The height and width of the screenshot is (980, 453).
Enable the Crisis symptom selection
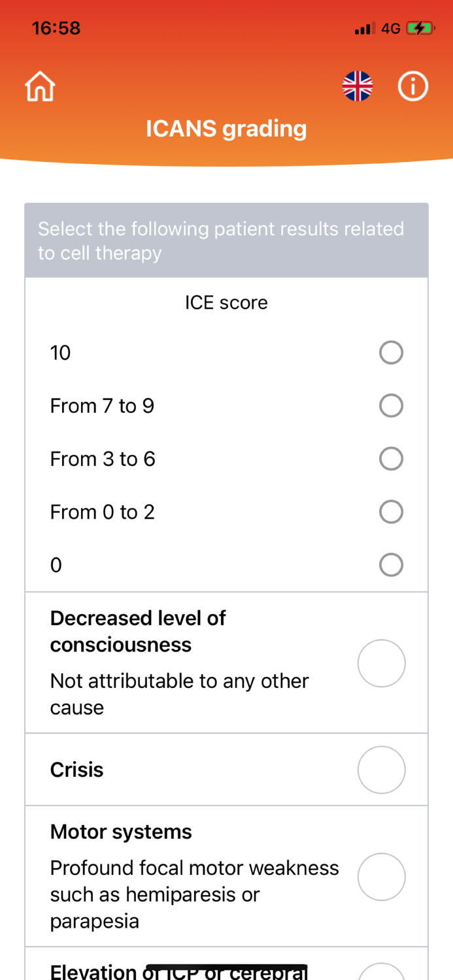tap(382, 769)
